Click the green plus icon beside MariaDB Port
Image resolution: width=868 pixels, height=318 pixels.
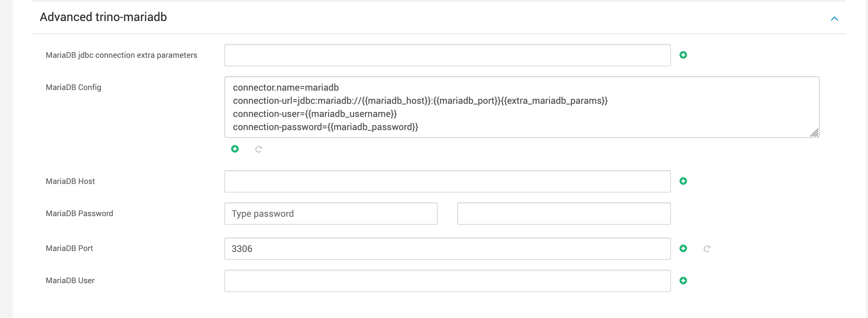click(683, 249)
